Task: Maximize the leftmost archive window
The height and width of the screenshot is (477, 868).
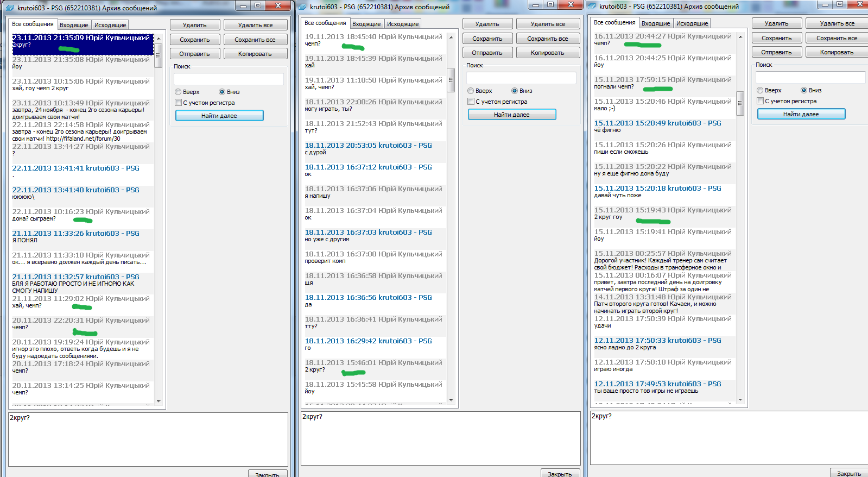Action: pos(258,6)
